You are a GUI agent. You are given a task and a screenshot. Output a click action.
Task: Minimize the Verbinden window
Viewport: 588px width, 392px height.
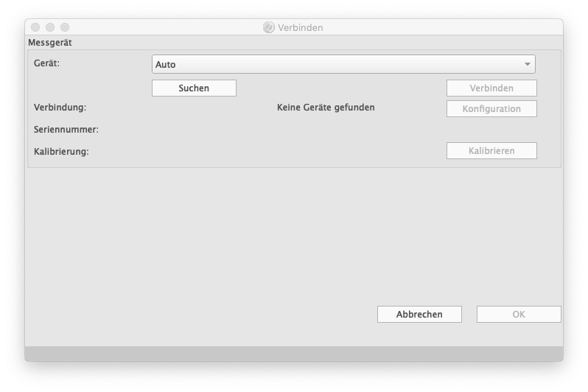tap(50, 27)
